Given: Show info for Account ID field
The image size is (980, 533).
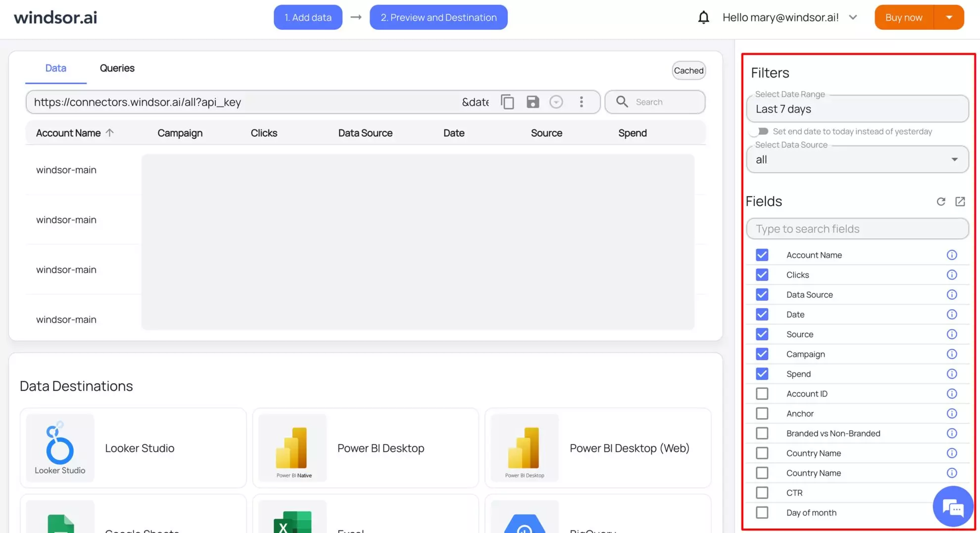Looking at the screenshot, I should [952, 394].
